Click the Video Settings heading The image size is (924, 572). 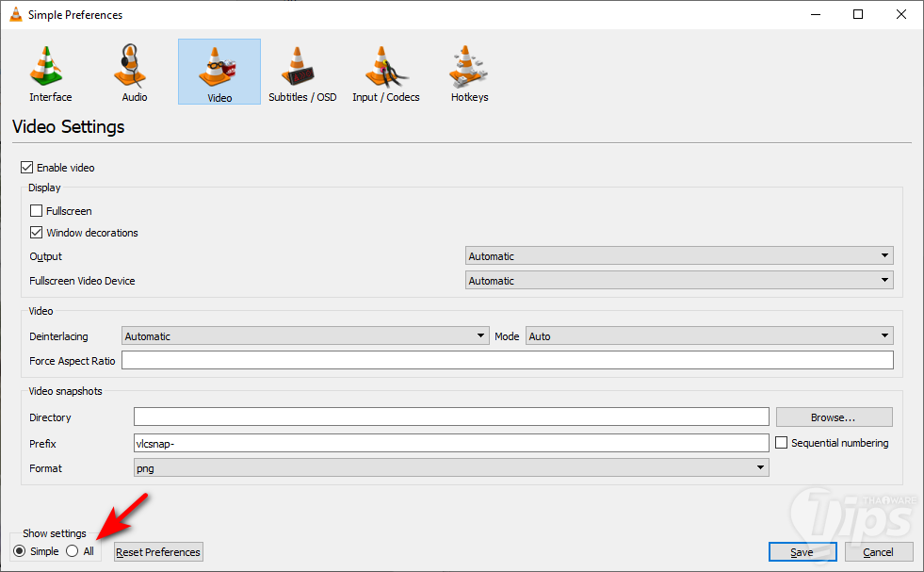[69, 127]
